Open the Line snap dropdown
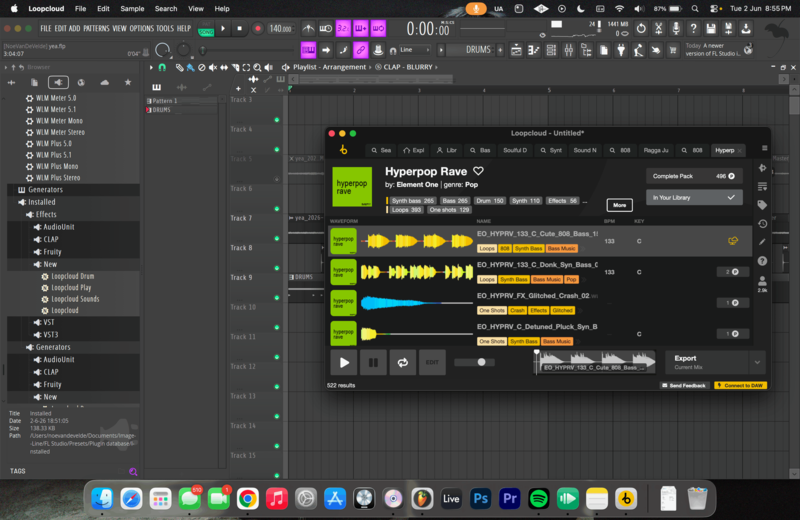The image size is (800, 520). [413, 50]
